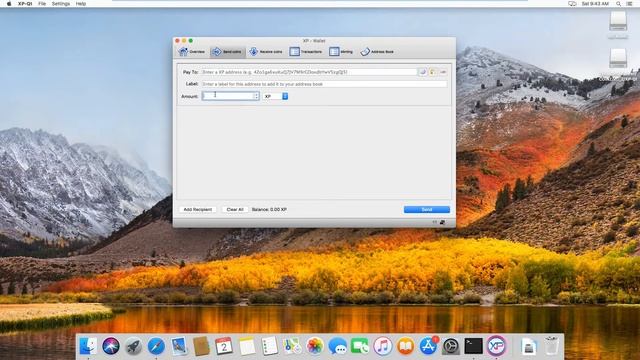The width and height of the screenshot is (640, 360).
Task: Click the Add Recipient button
Action: click(x=198, y=209)
